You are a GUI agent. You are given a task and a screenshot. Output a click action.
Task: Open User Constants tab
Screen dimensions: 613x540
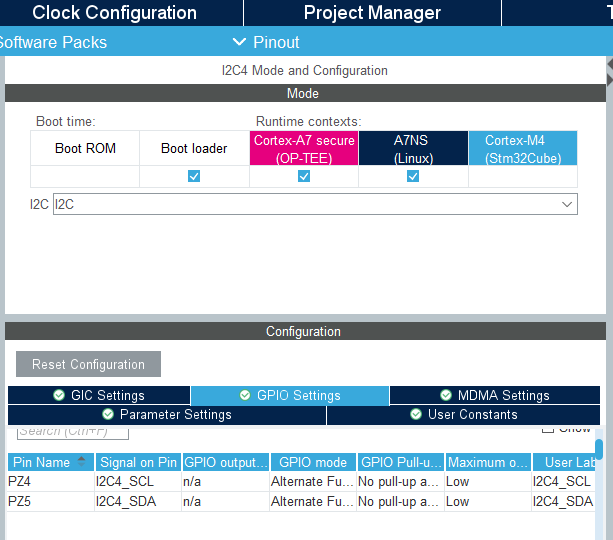[x=463, y=414]
